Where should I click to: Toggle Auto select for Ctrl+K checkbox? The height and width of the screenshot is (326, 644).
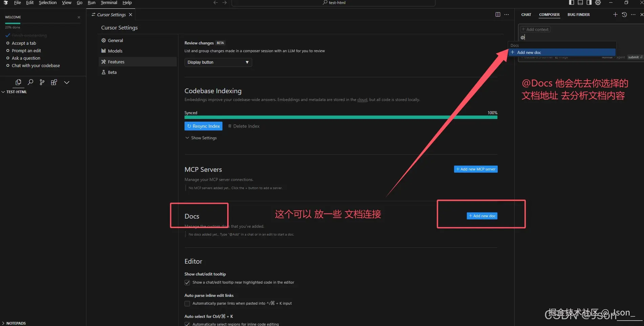point(187,324)
